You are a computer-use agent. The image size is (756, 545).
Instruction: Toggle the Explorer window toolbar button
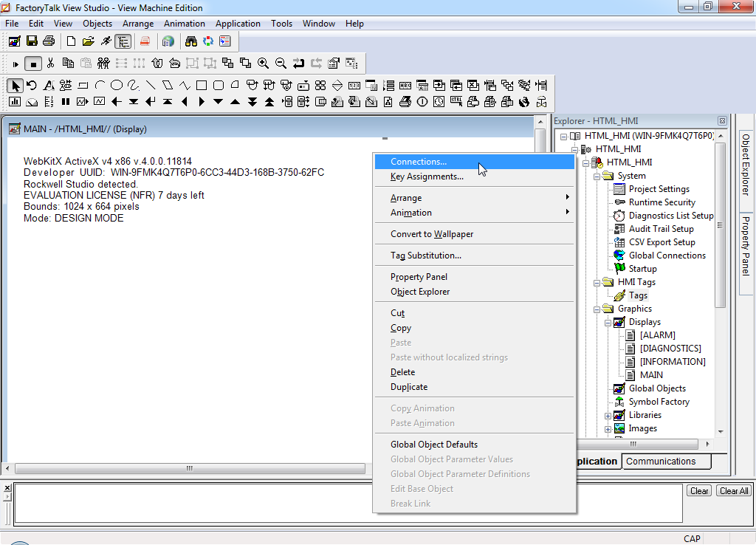click(123, 41)
